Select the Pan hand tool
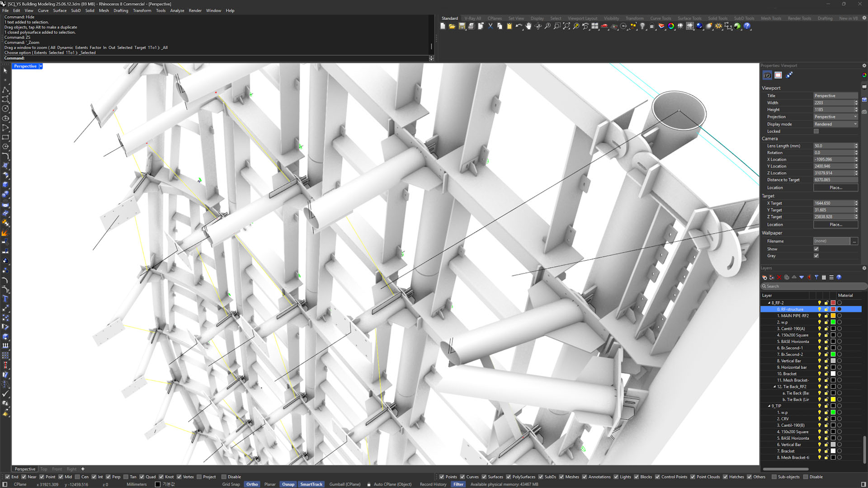 tap(528, 26)
